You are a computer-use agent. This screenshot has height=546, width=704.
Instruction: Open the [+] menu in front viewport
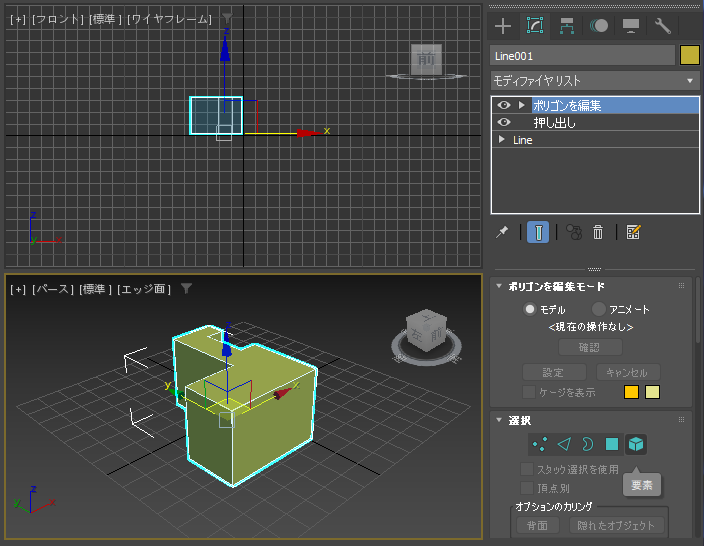click(x=18, y=19)
